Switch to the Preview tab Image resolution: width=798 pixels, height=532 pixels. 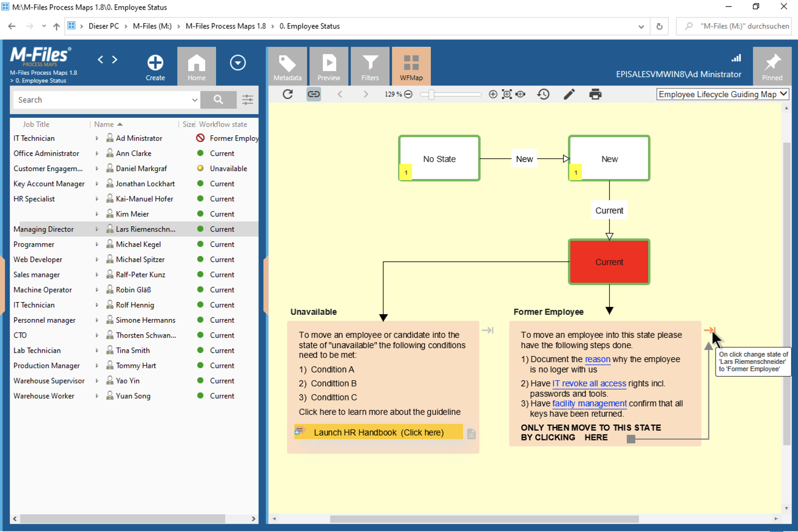click(x=329, y=66)
